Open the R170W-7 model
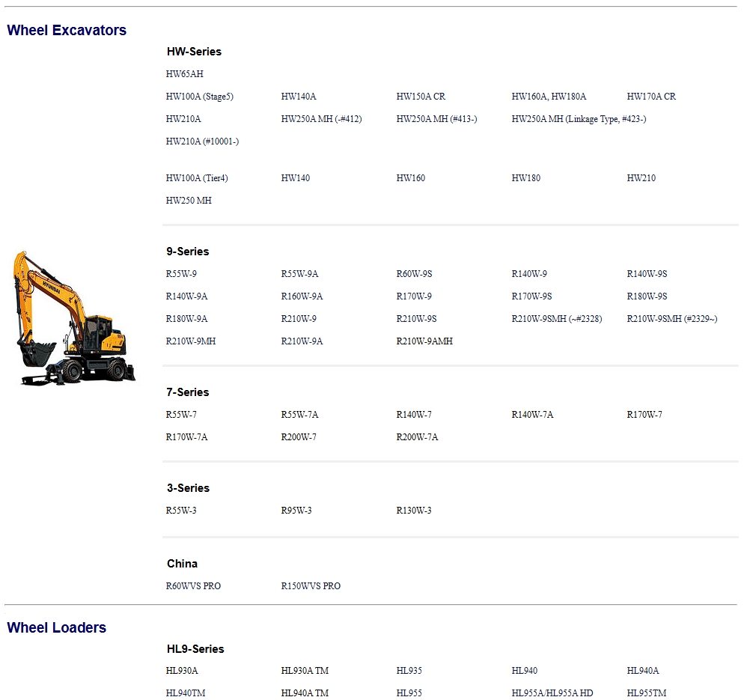 click(x=644, y=415)
